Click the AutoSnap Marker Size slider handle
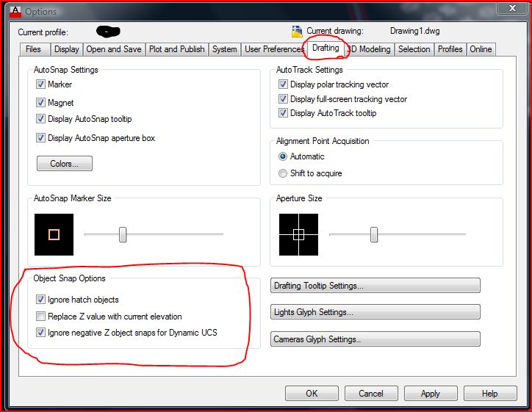532x412 pixels. (x=123, y=234)
